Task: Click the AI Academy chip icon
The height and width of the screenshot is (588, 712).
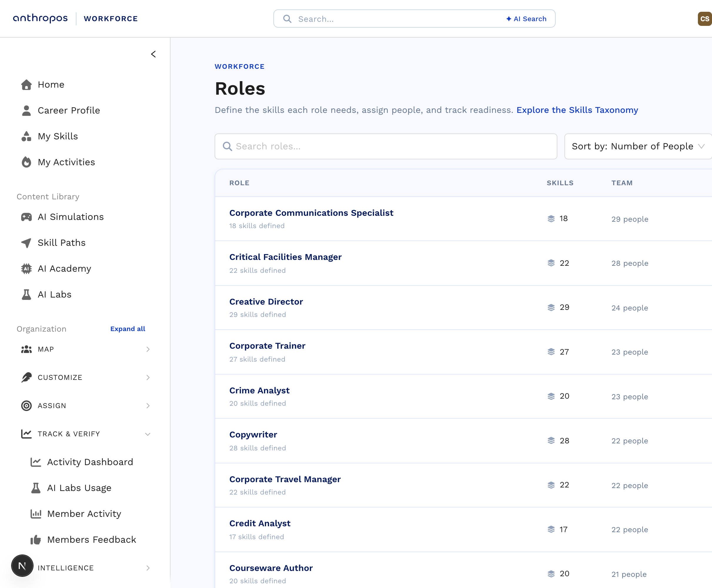Action: click(x=26, y=269)
